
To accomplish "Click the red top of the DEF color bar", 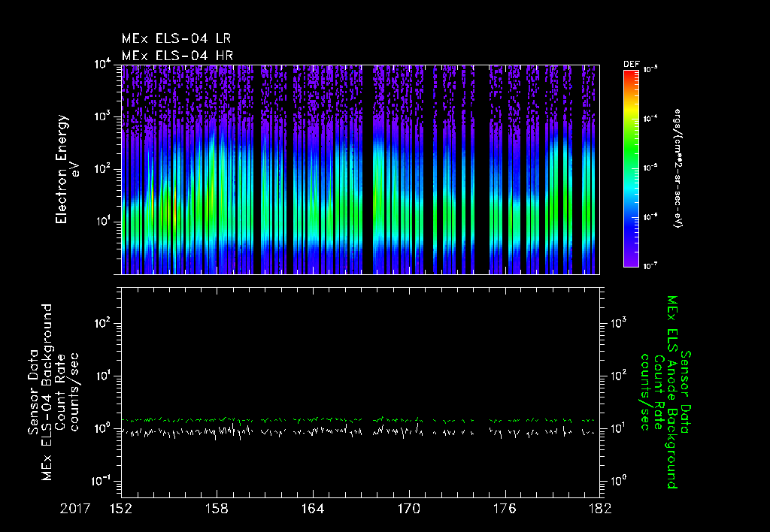I will click(x=631, y=74).
